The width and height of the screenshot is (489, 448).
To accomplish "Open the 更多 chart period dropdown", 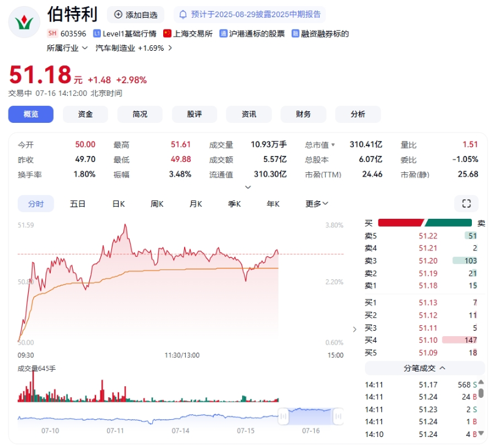I will click(317, 204).
